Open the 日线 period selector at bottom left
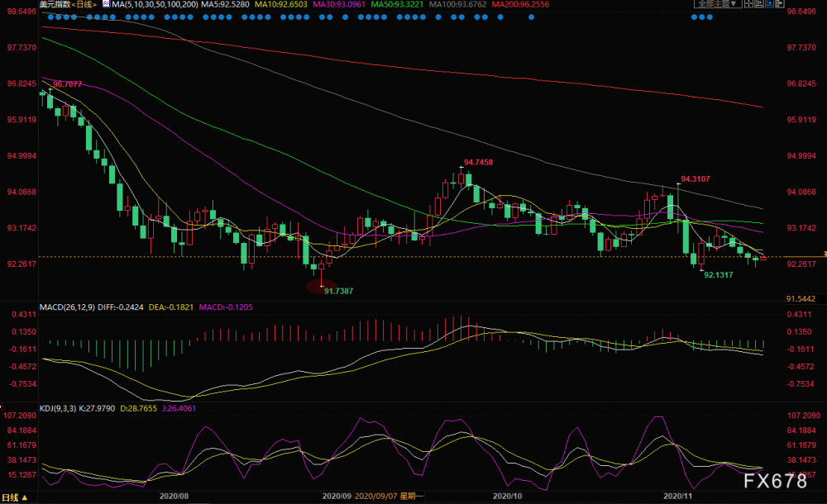This screenshot has height=504, width=827. pyautogui.click(x=14, y=497)
